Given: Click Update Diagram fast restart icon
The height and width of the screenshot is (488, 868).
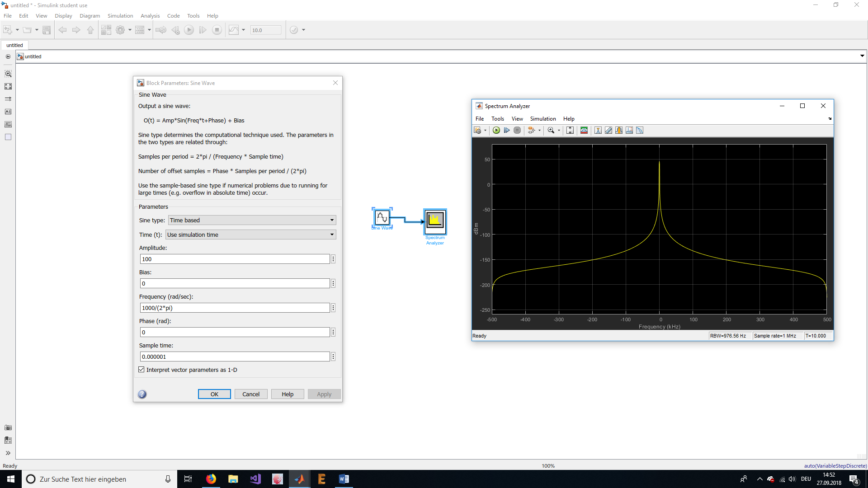Looking at the screenshot, I should pos(160,30).
